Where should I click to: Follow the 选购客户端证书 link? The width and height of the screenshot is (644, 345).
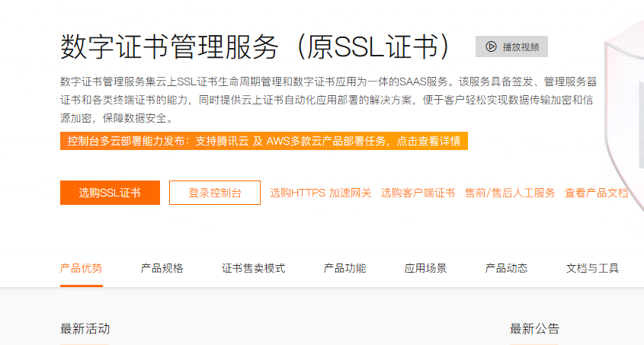coord(418,193)
